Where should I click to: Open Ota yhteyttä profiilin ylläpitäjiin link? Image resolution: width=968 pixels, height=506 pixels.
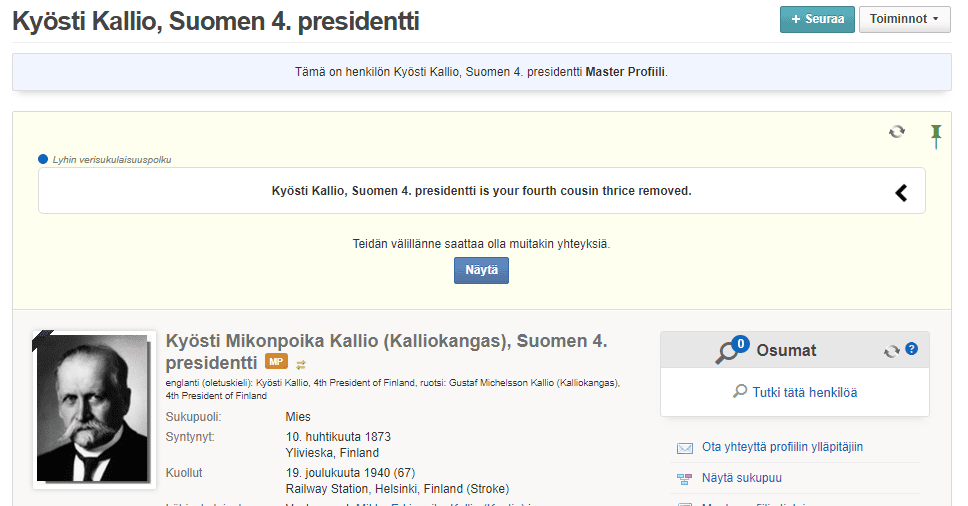click(x=782, y=447)
